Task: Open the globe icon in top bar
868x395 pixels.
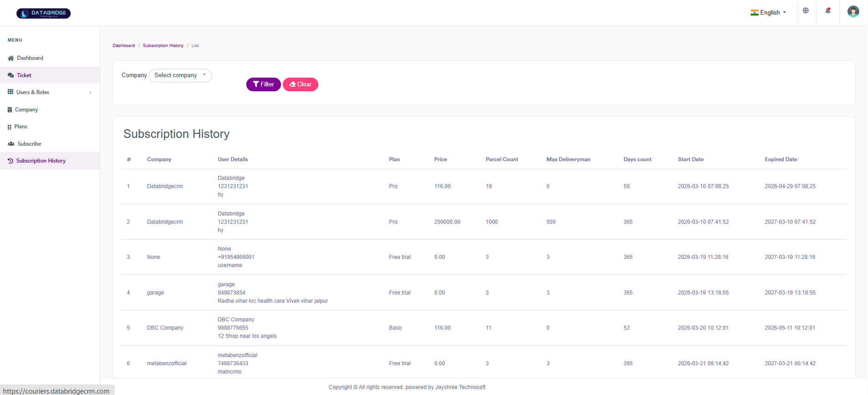Action: coord(806,11)
